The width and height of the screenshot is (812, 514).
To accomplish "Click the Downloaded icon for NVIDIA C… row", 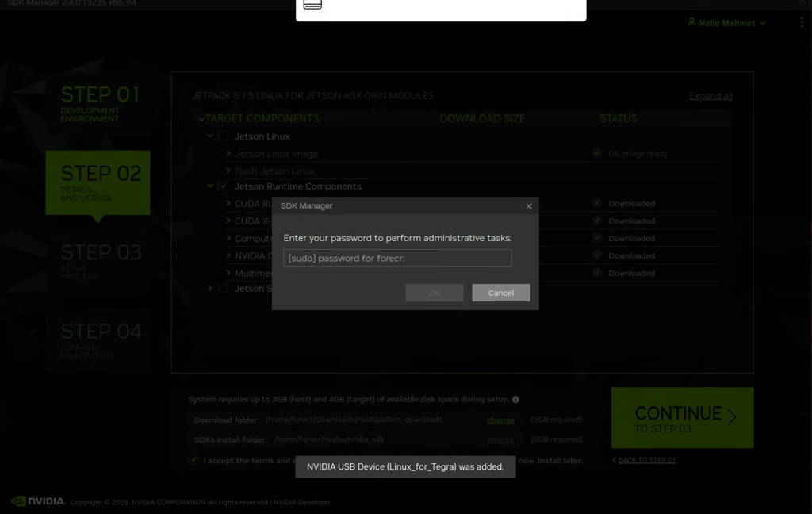I will 597,255.
